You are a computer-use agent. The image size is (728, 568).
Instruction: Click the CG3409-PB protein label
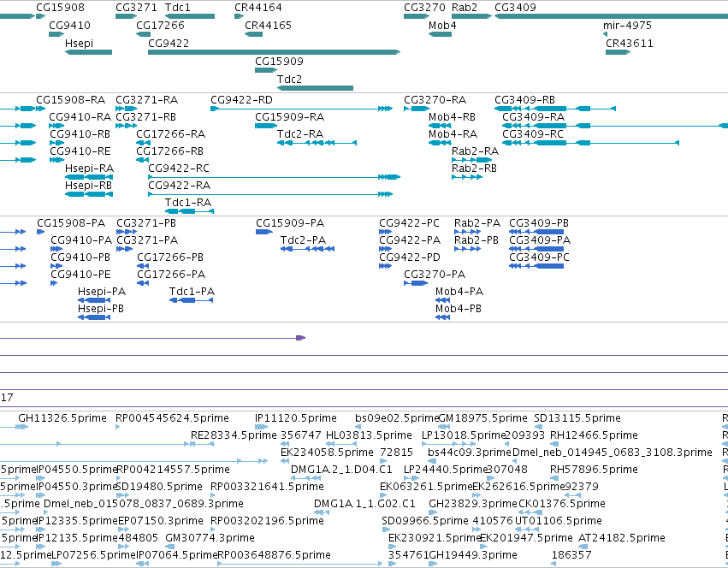(x=539, y=223)
